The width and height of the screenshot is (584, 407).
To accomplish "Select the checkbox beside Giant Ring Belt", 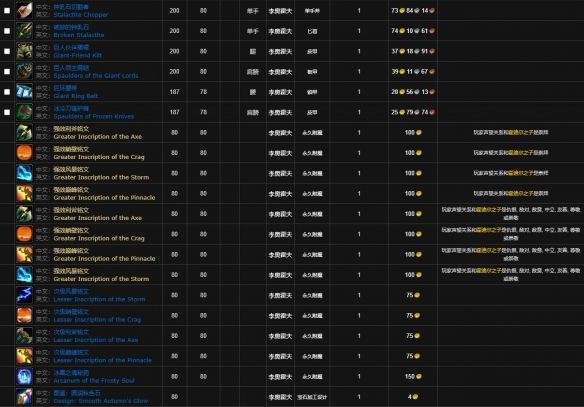I will 7,92.
